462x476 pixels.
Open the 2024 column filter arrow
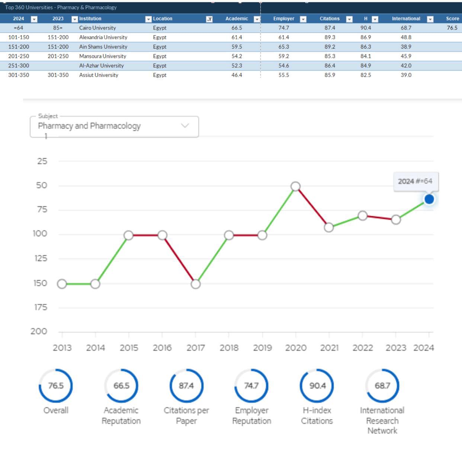point(34,19)
